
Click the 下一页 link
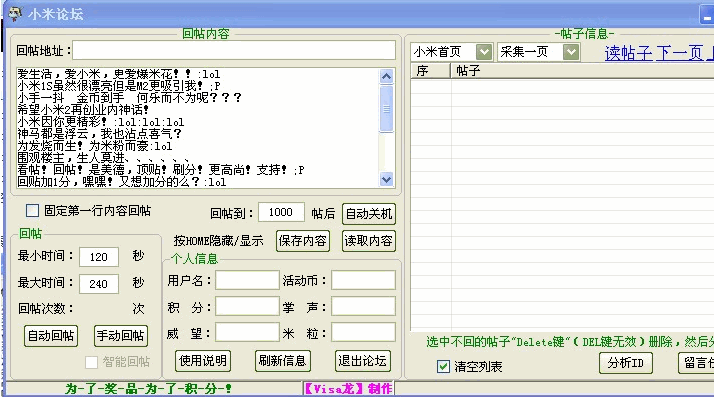(680, 53)
